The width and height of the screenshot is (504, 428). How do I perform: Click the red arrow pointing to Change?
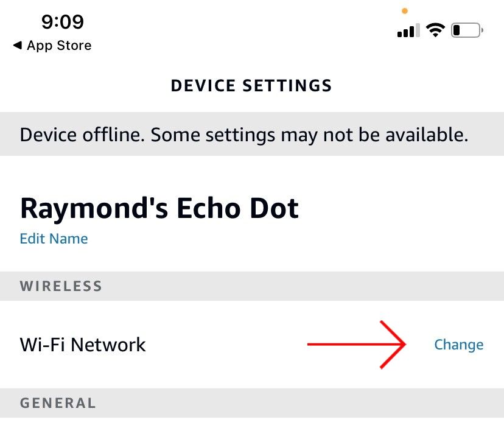(356, 345)
